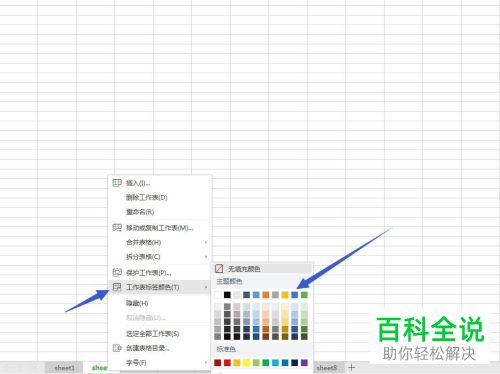This screenshot has width=500, height=374.
Task: Pick dark navy swatch in standard colors
Action: point(295,362)
